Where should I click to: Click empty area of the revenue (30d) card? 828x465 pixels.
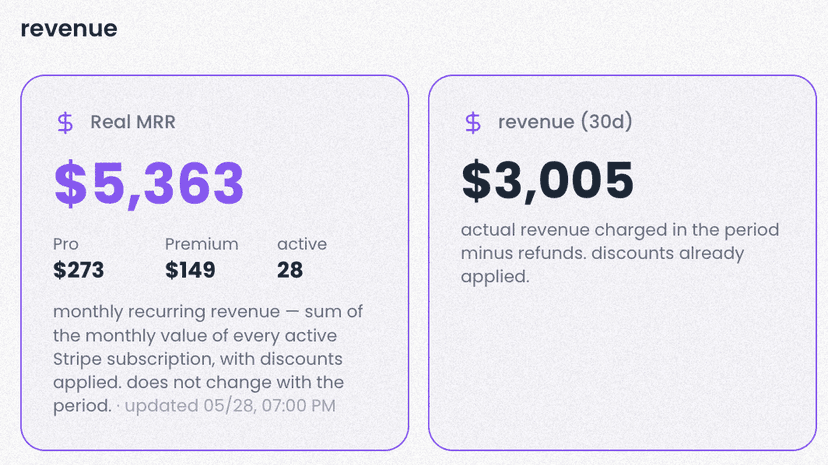(622, 369)
